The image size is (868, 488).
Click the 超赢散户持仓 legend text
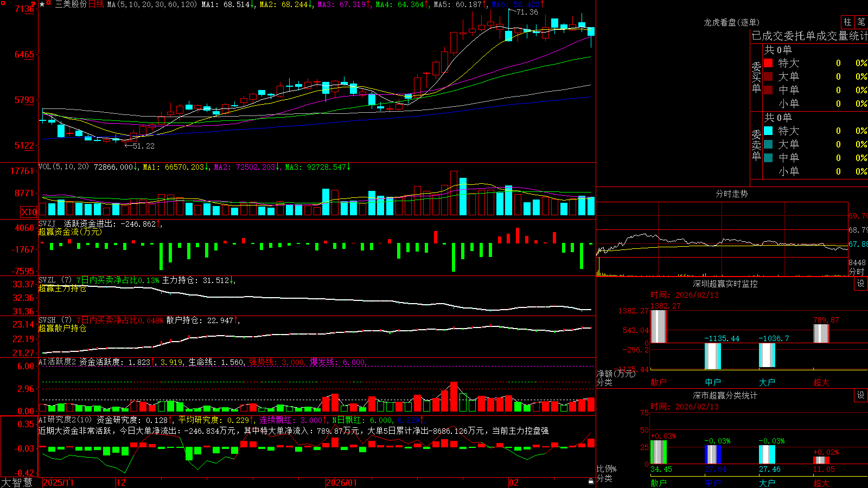pyautogui.click(x=62, y=329)
